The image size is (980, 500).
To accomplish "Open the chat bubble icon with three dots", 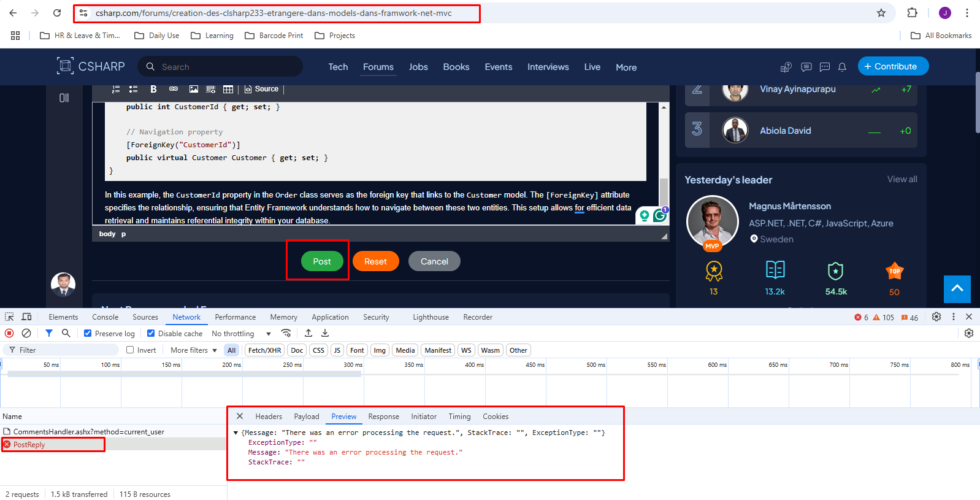I will (825, 67).
